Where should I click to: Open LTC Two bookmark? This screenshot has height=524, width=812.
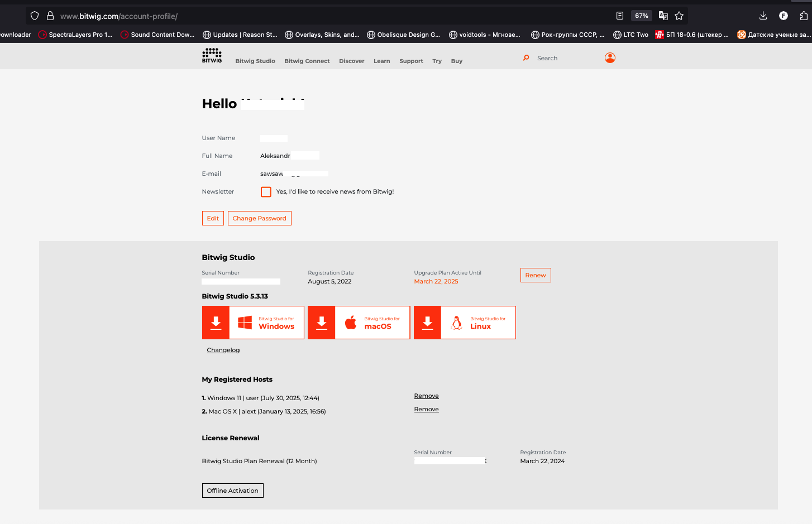(631, 35)
